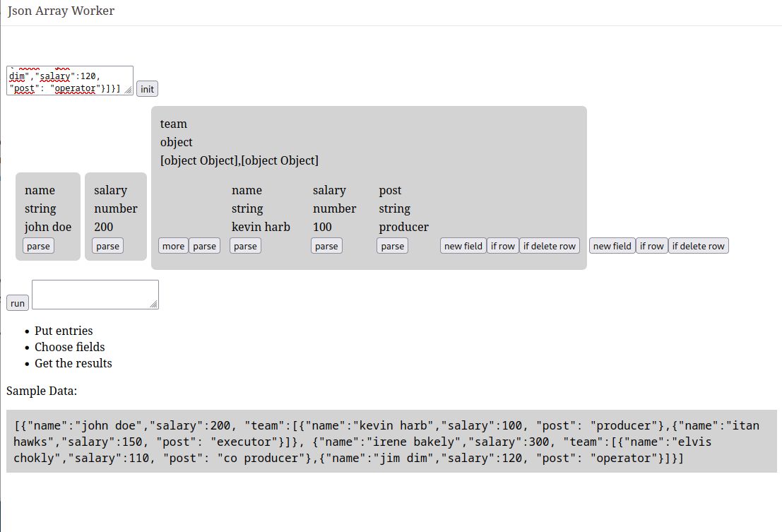Parse the top-level name field (john doe)
Image resolution: width=782 pixels, height=532 pixels.
coord(38,246)
